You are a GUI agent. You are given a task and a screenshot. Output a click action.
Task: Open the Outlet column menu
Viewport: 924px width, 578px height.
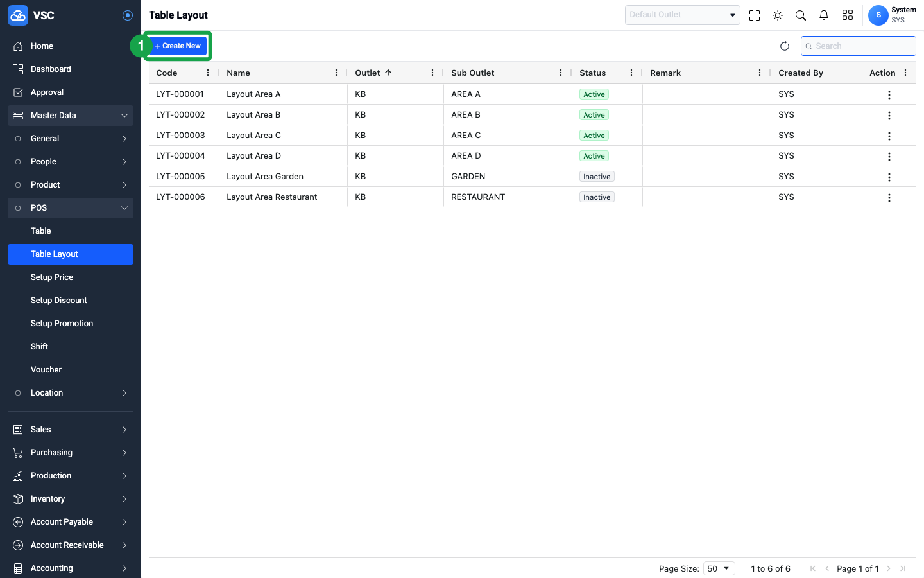point(432,73)
